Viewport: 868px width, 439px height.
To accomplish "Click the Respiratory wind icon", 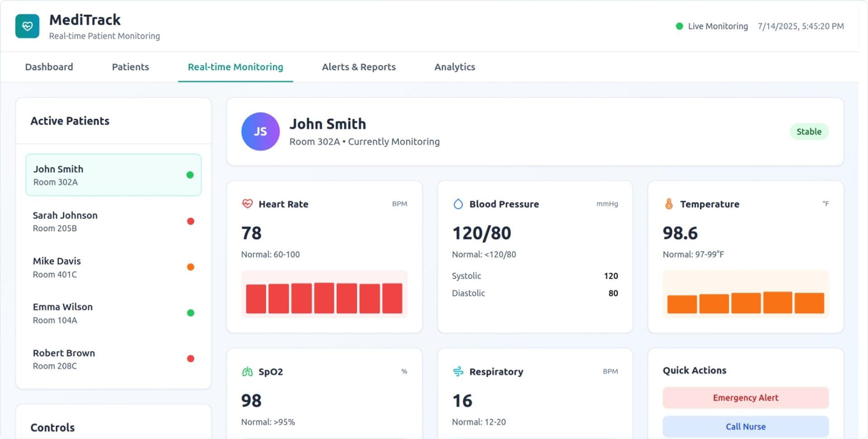I will (x=458, y=372).
